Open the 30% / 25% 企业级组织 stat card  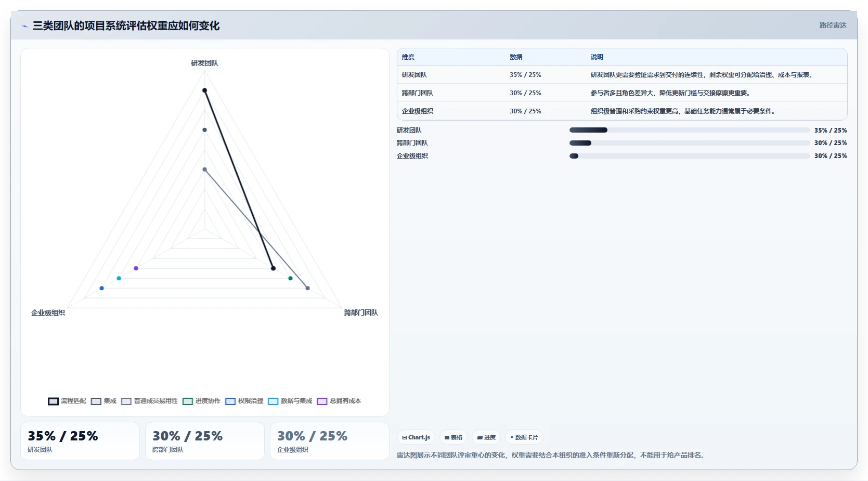[330, 441]
